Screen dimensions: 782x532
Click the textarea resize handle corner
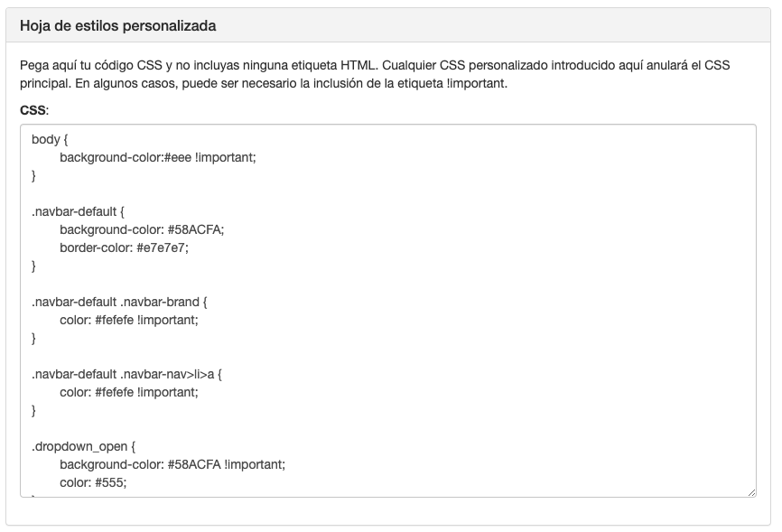[x=751, y=491]
